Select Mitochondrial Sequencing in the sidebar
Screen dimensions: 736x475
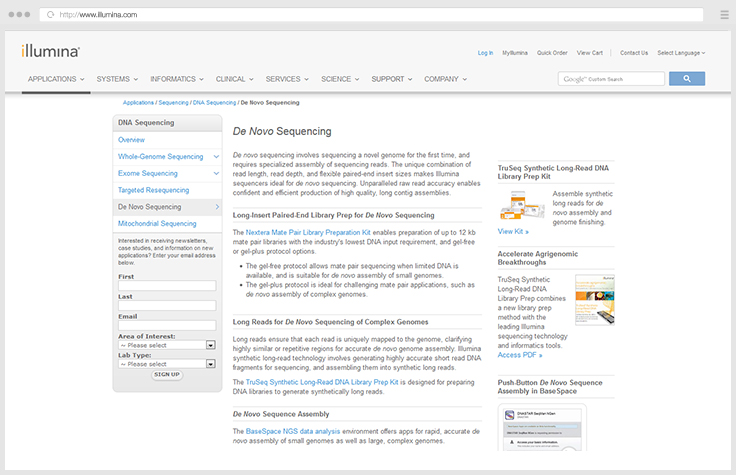click(x=158, y=224)
